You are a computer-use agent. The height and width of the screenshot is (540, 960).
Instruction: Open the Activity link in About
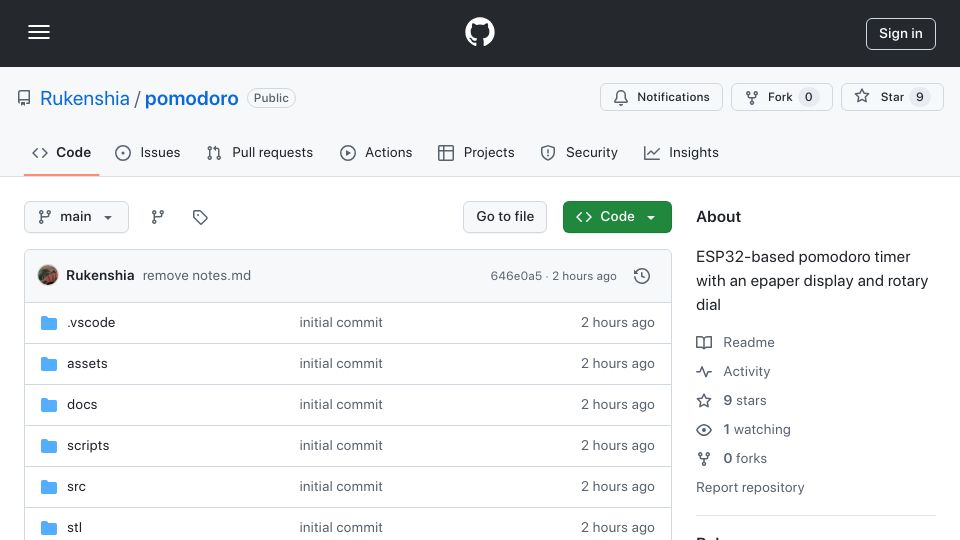(x=746, y=372)
